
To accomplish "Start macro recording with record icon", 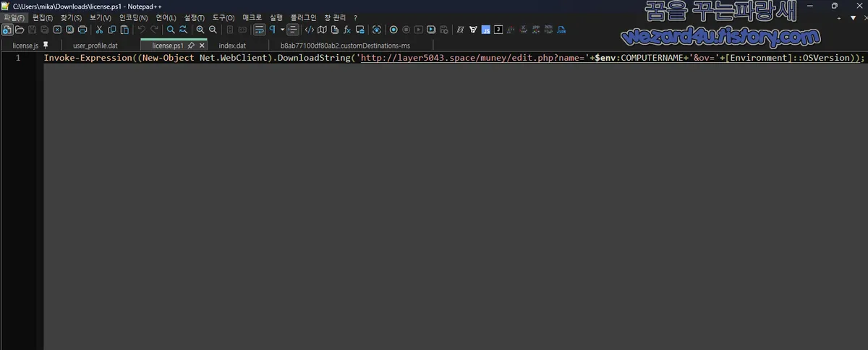I will tap(393, 30).
